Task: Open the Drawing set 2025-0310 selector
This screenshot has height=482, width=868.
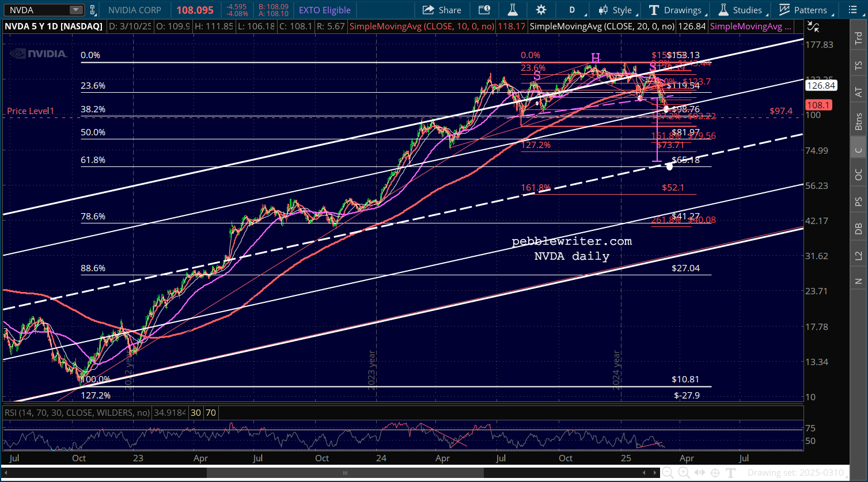Action: (x=798, y=473)
